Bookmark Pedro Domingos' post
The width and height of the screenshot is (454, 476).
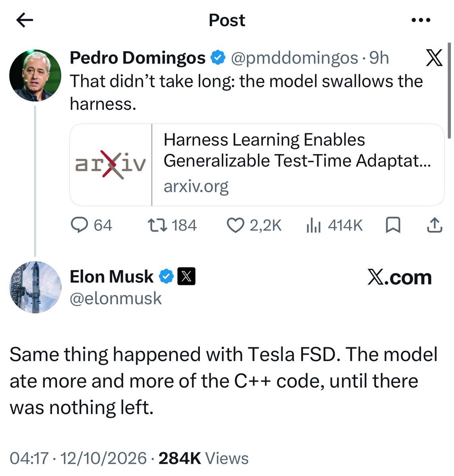coord(393,225)
